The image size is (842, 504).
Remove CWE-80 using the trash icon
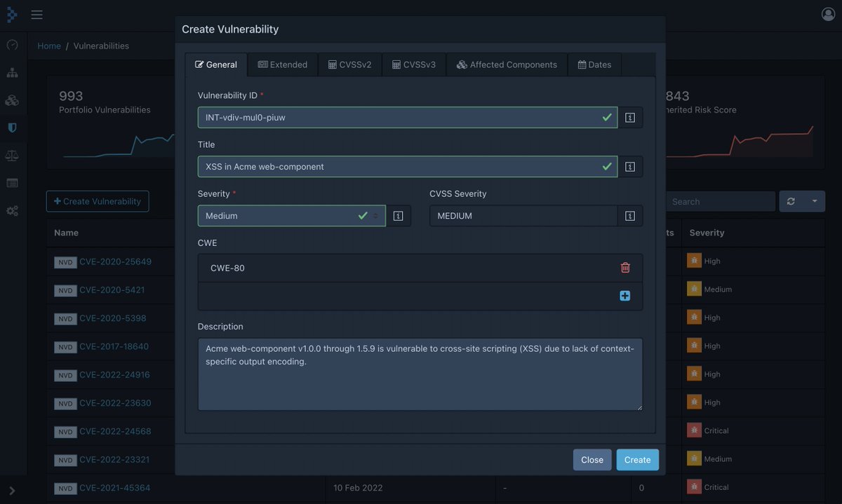click(624, 267)
